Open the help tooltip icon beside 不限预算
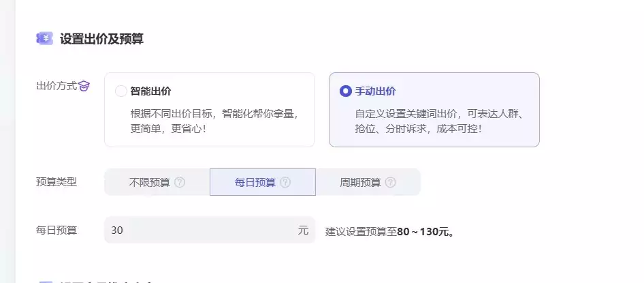The width and height of the screenshot is (644, 283). point(180,182)
